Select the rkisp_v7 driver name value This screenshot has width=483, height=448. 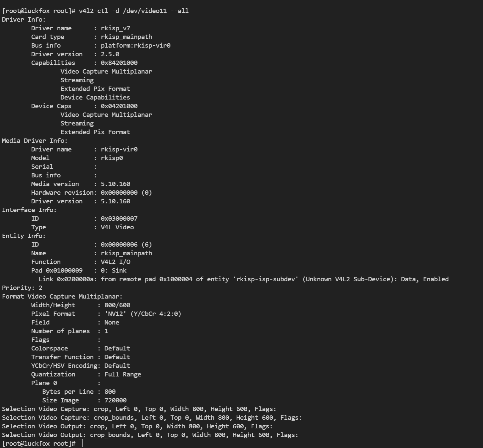pyautogui.click(x=116, y=28)
